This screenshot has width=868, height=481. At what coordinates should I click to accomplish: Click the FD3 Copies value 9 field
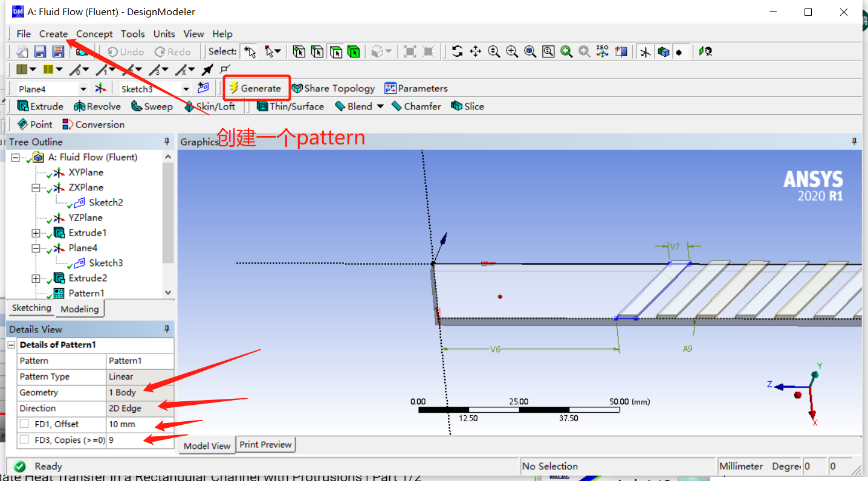tap(140, 440)
